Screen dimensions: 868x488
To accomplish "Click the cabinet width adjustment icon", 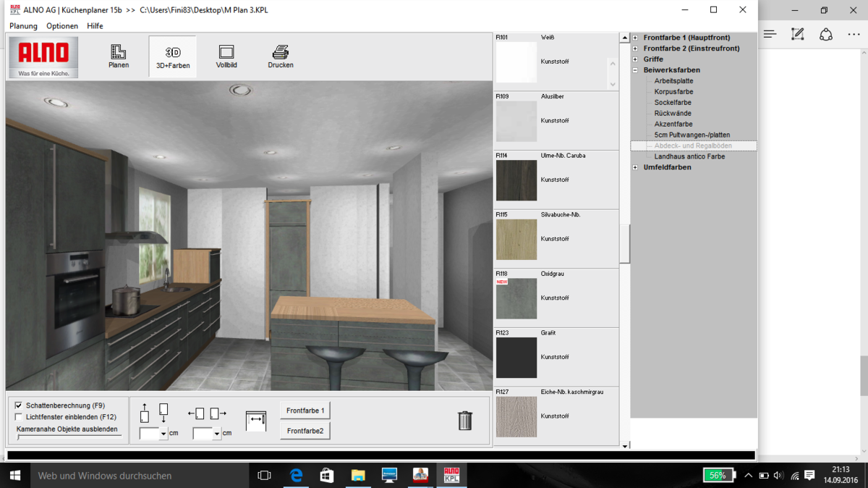I will [255, 421].
